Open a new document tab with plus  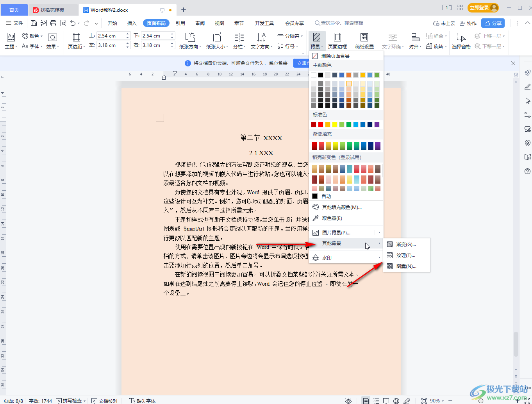(184, 10)
